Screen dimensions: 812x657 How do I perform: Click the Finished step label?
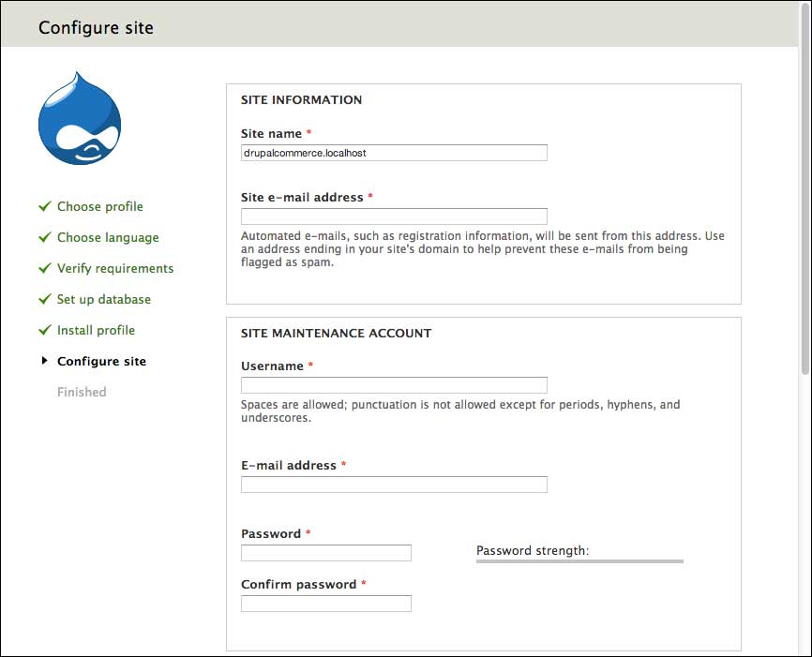(x=82, y=392)
